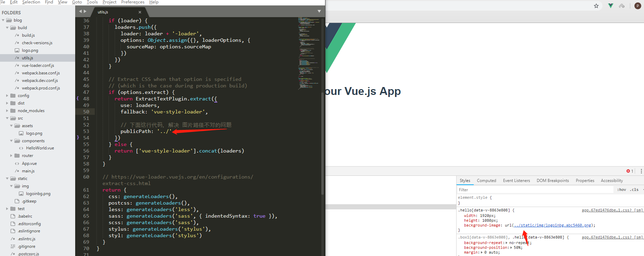Image resolution: width=644 pixels, height=256 pixels.
Task: Collapse the components folder
Action: point(11,141)
